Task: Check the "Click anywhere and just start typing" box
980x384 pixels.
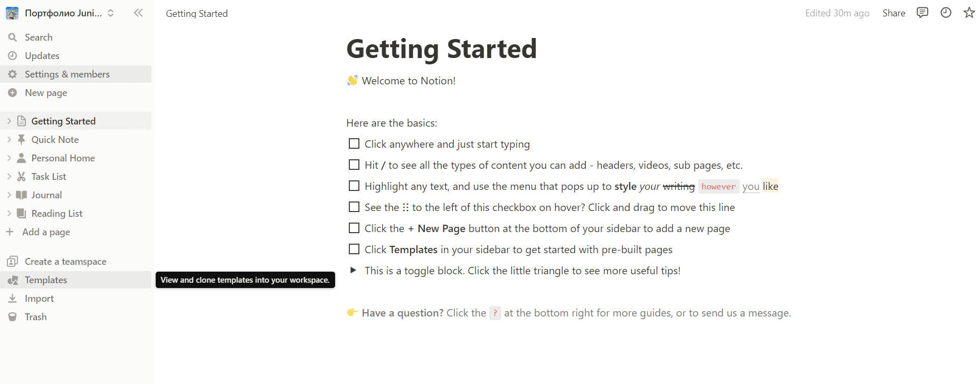Action: click(x=354, y=144)
